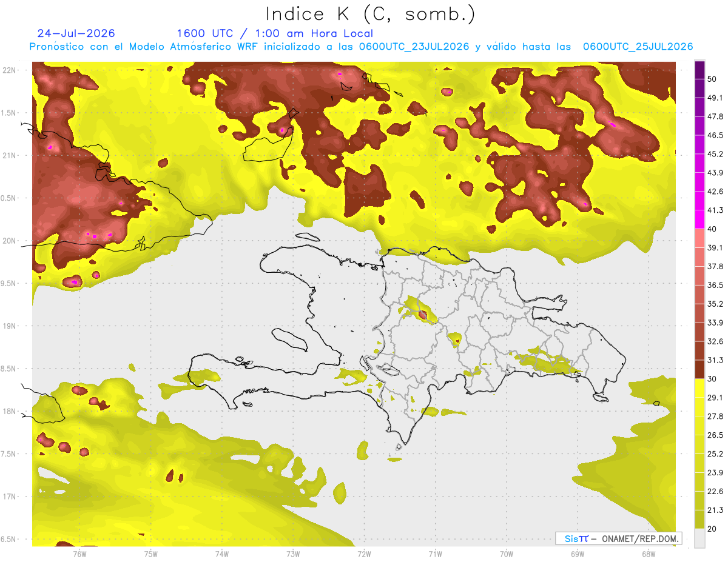Click the longitude label '70W'
The height and width of the screenshot is (562, 728).
(507, 554)
